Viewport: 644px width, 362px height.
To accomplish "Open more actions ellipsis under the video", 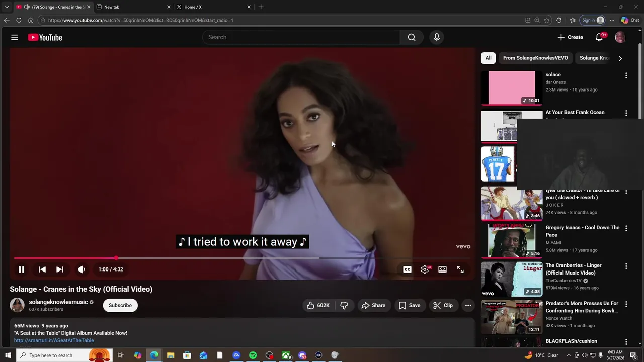I will tap(468, 305).
